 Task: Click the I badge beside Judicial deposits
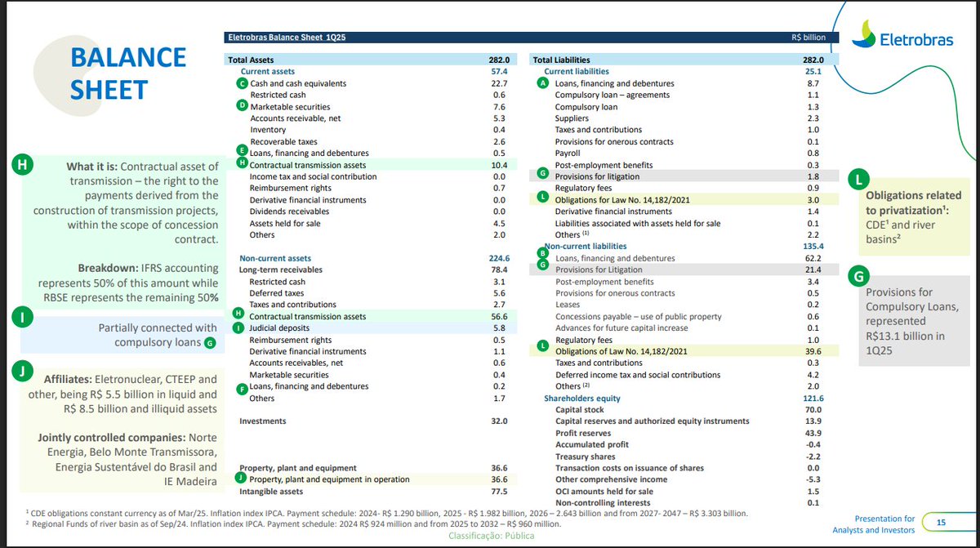pyautogui.click(x=238, y=327)
